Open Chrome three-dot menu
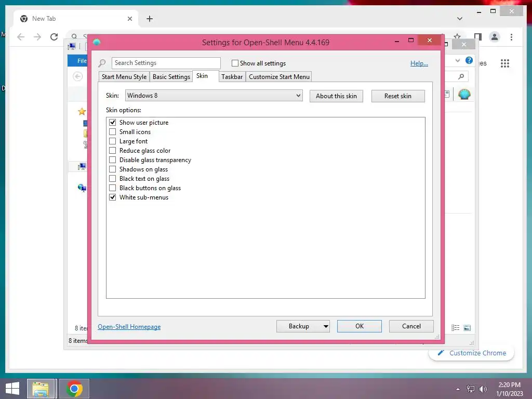The image size is (532, 399). [x=511, y=37]
